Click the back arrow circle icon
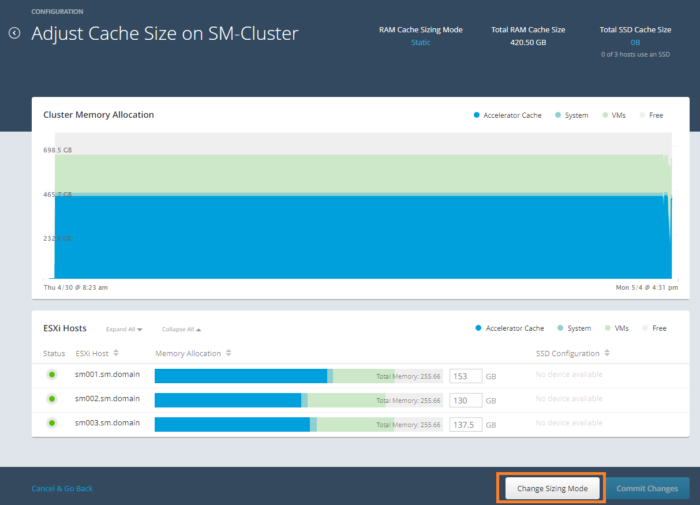Image resolution: width=700 pixels, height=505 pixels. point(14,33)
